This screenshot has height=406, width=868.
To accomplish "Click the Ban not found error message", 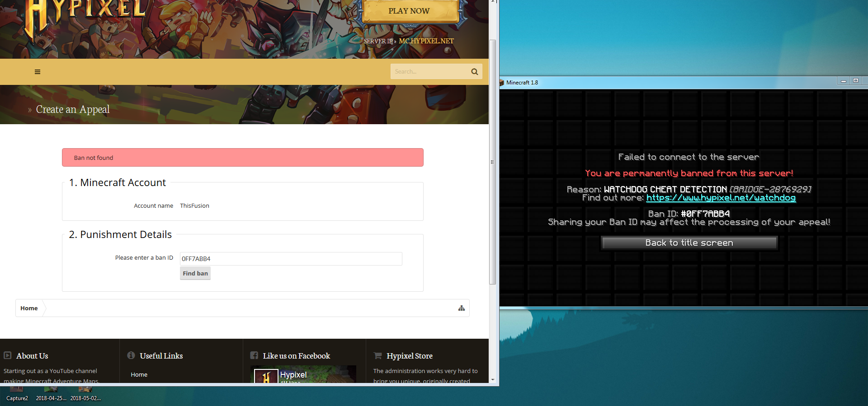I will coord(243,158).
